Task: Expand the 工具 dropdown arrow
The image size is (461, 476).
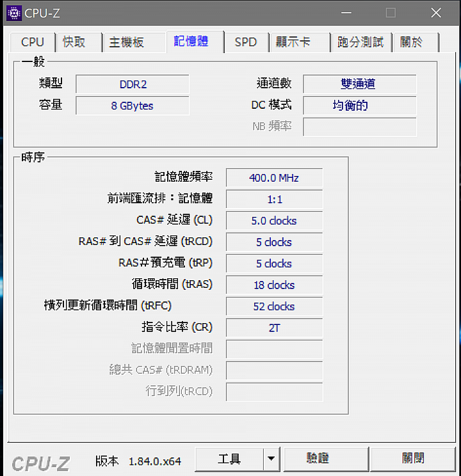Action: (x=271, y=459)
